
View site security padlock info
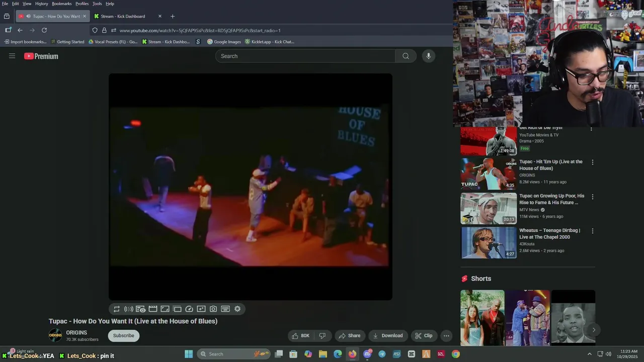104,30
